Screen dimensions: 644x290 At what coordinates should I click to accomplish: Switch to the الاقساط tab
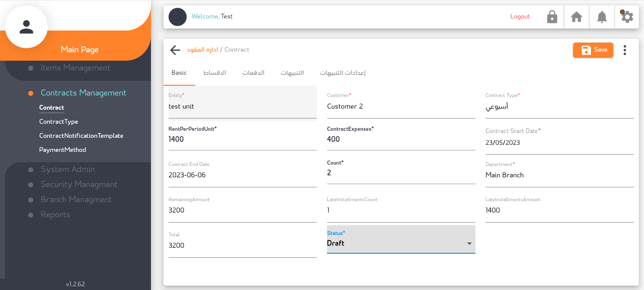coord(215,73)
